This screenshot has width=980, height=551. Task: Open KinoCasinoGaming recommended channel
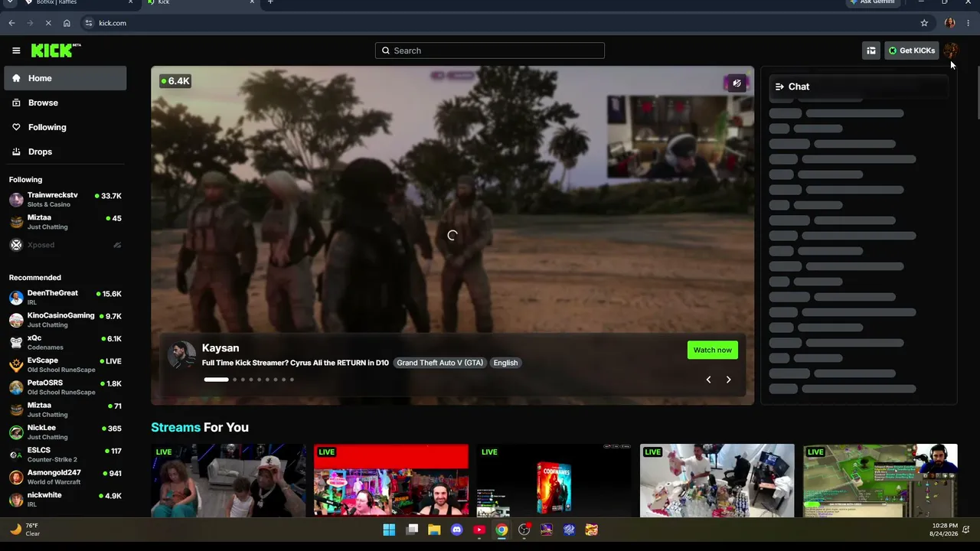point(65,320)
